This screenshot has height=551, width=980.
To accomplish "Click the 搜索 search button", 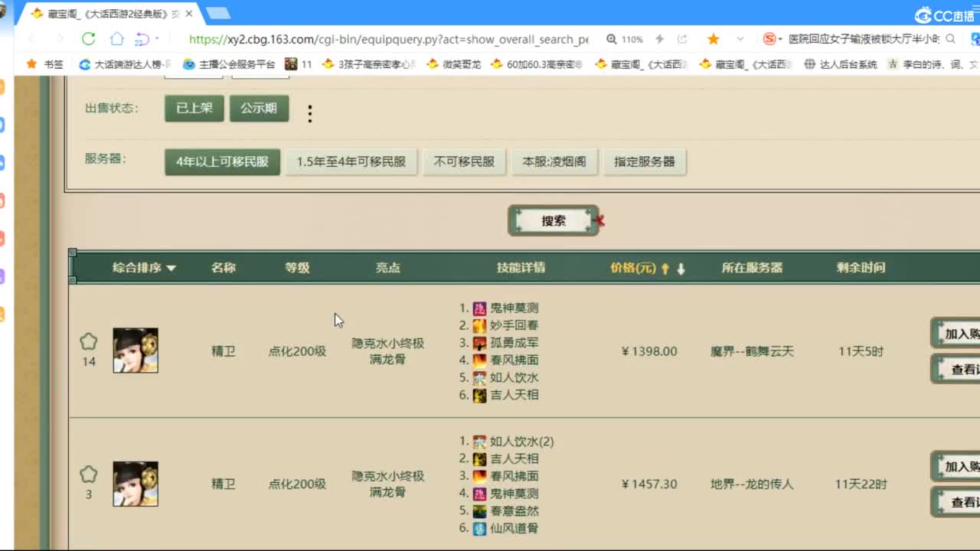I will click(554, 220).
